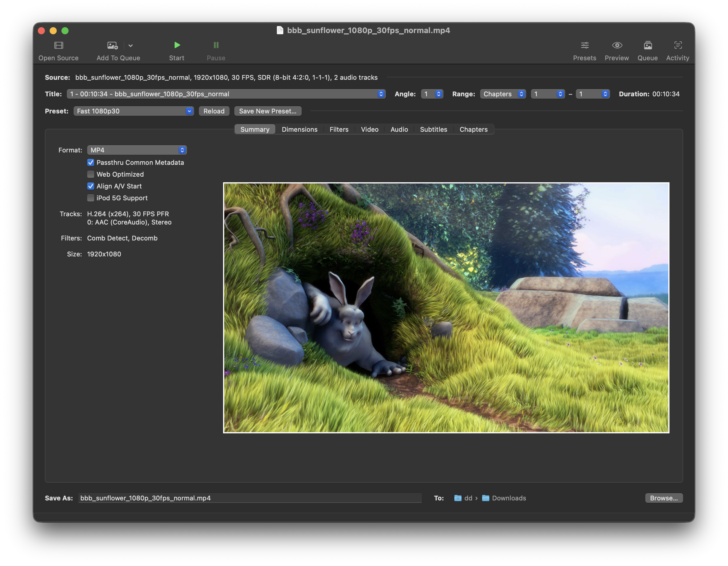728x566 pixels.
Task: Open the Preview window
Action: [617, 45]
